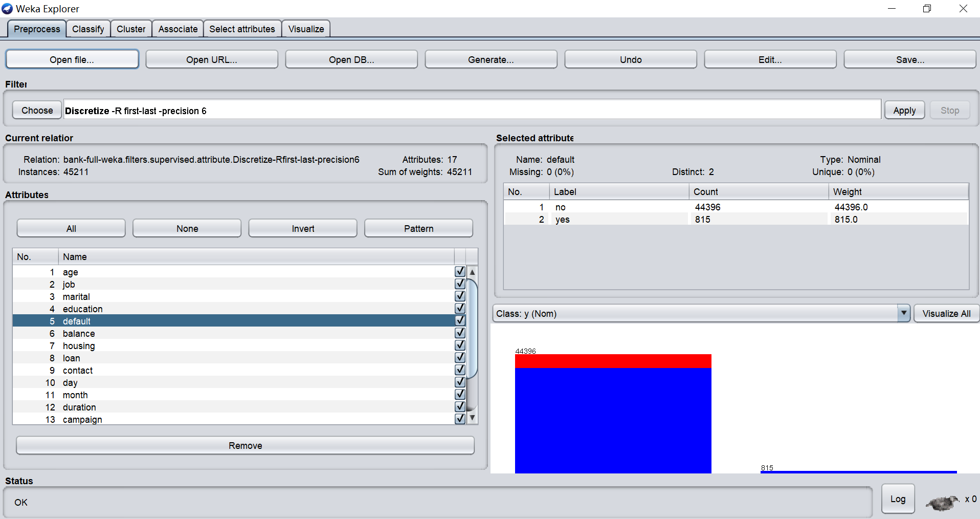Image resolution: width=980 pixels, height=519 pixels.
Task: Click the Weka Explorer title bar logo
Action: pos(7,9)
